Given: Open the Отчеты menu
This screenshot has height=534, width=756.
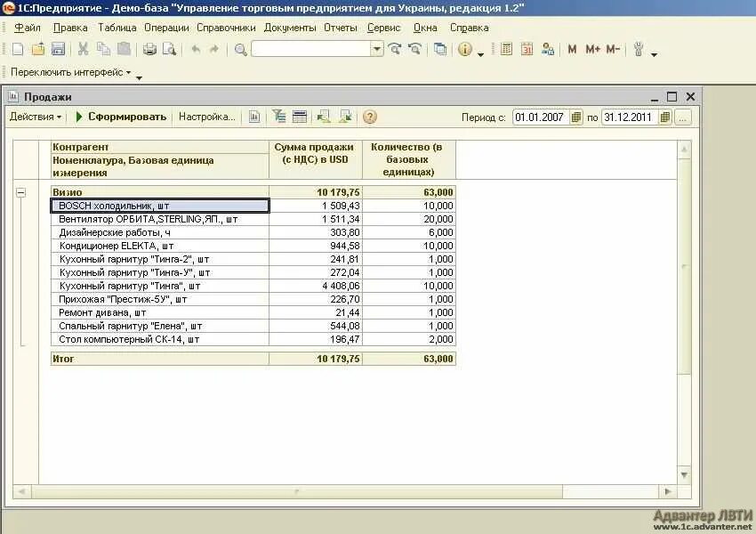Looking at the screenshot, I should 341,28.
